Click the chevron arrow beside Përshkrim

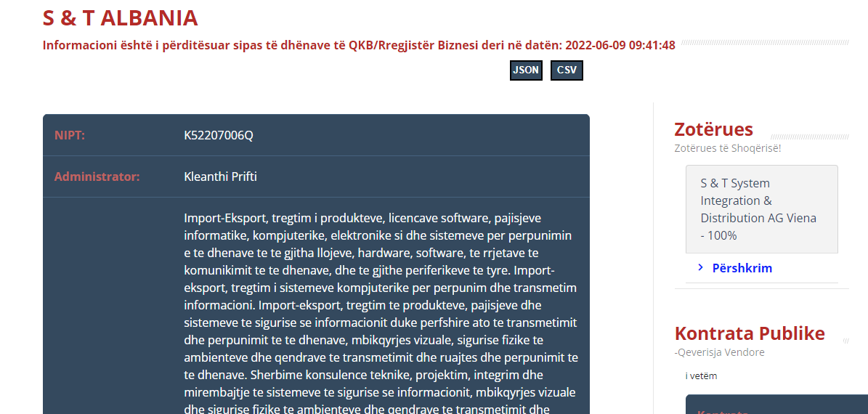tap(701, 267)
